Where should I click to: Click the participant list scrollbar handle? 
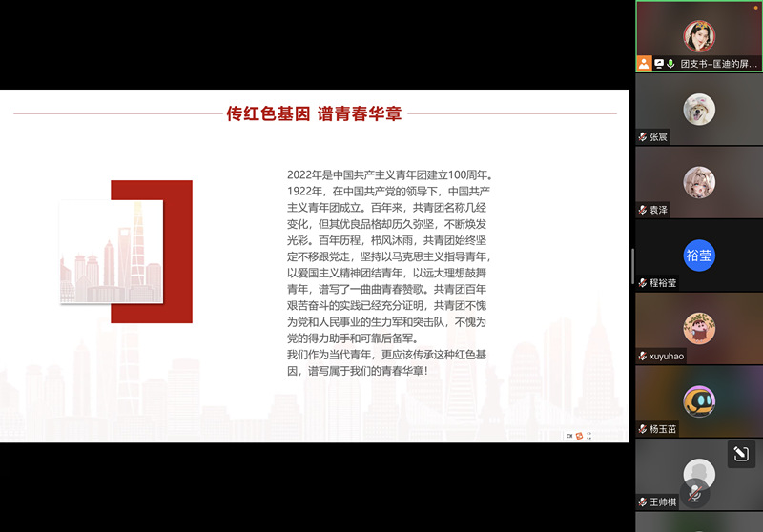632,265
